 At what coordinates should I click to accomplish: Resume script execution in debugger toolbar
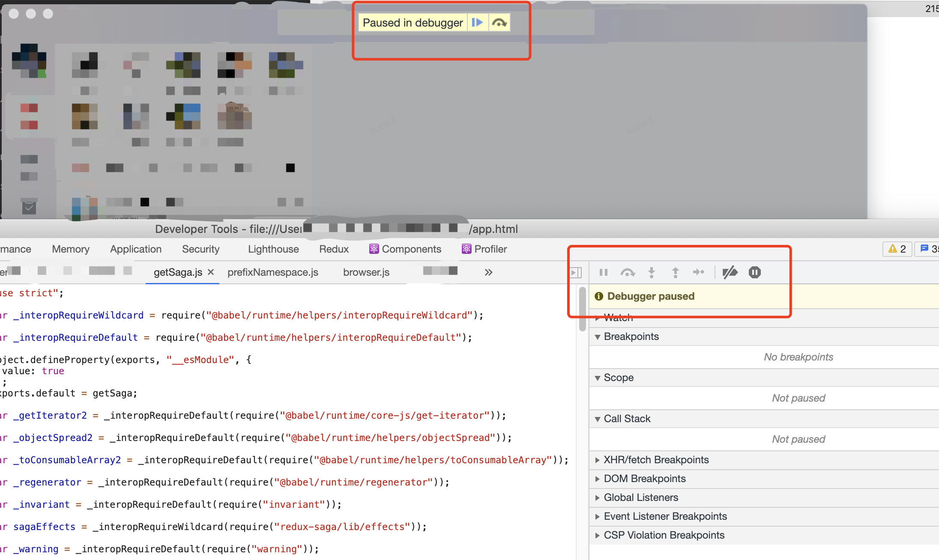click(603, 272)
